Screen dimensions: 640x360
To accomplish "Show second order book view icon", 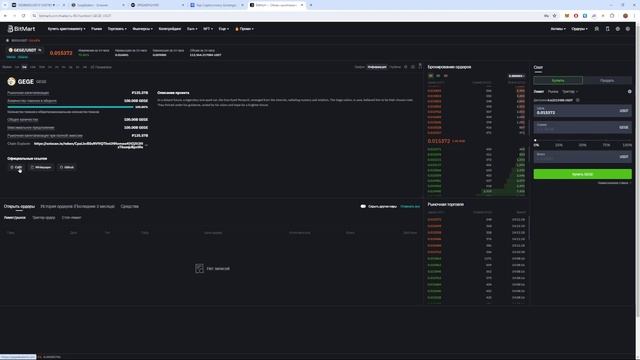I will (438, 76).
